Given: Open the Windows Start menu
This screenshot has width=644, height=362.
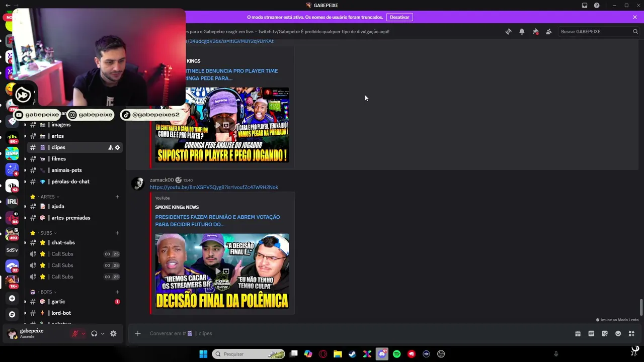Looking at the screenshot, I should click(x=203, y=354).
